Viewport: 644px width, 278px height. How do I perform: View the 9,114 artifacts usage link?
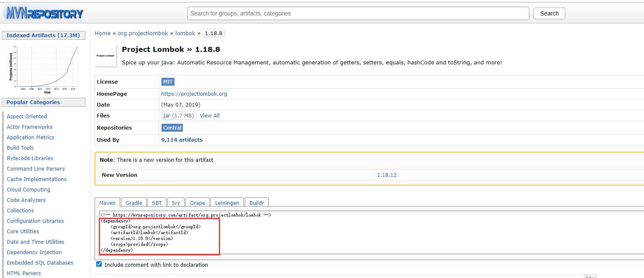182,140
